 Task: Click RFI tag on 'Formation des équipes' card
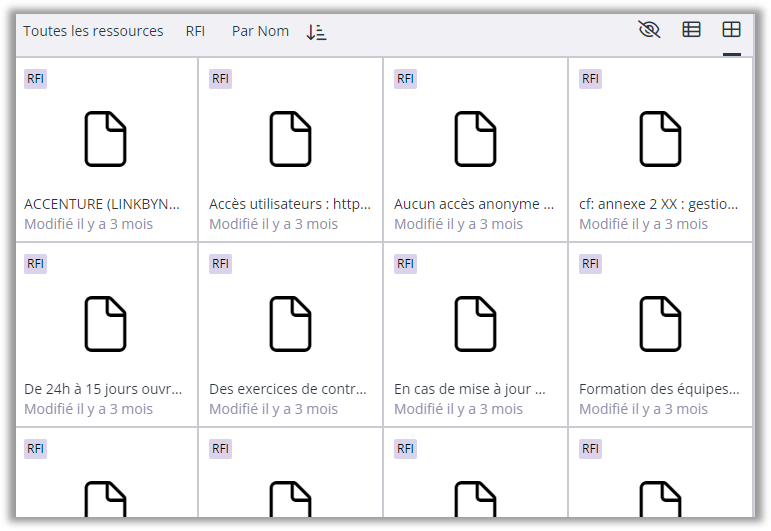tap(590, 264)
